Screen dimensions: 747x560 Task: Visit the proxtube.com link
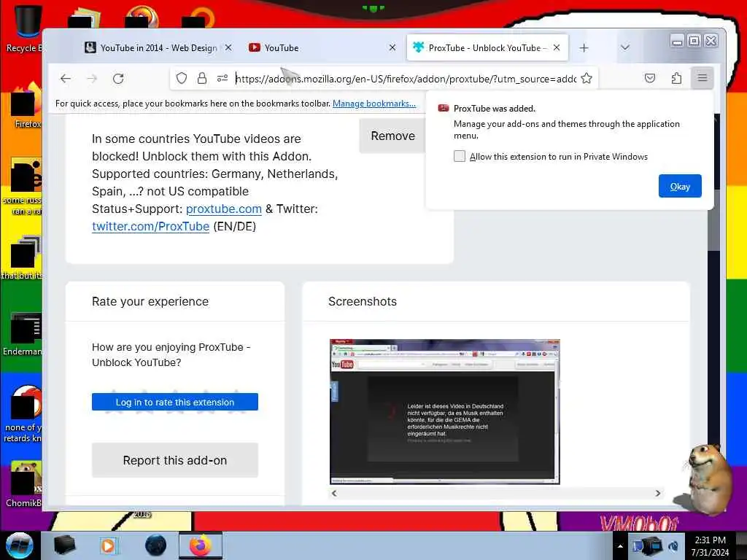coord(223,209)
